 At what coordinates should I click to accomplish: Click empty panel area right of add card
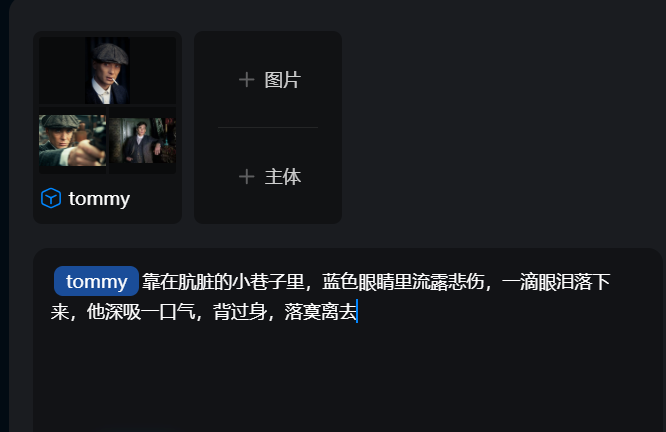[501, 127]
